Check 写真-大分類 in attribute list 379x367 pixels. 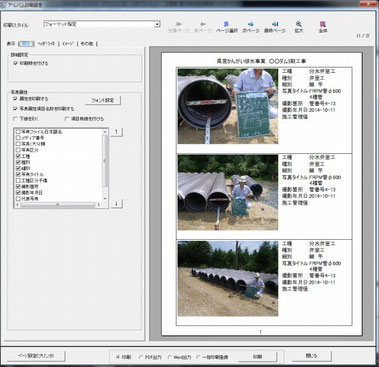18,144
